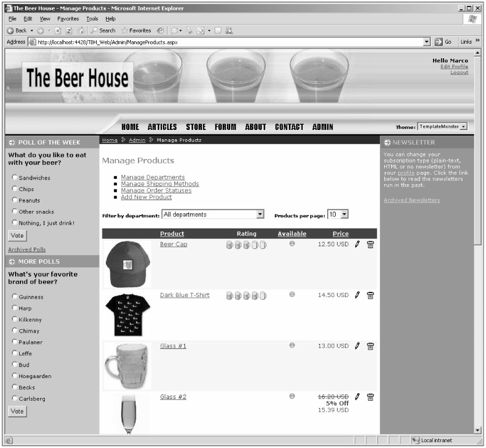Choose Guinness as favorite beer brand
The height and width of the screenshot is (448, 486).
[x=15, y=297]
